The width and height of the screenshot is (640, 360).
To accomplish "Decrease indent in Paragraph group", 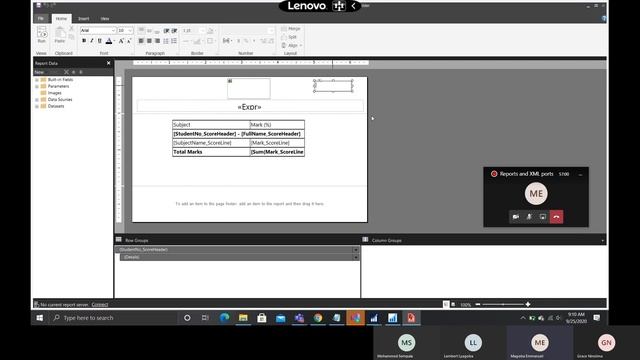I will [167, 31].
